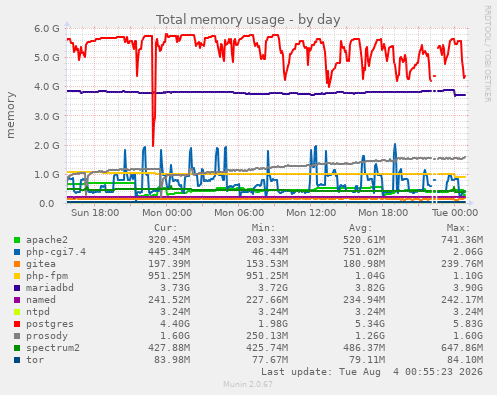
Task: Select the prosody legend label
Action: (47, 336)
